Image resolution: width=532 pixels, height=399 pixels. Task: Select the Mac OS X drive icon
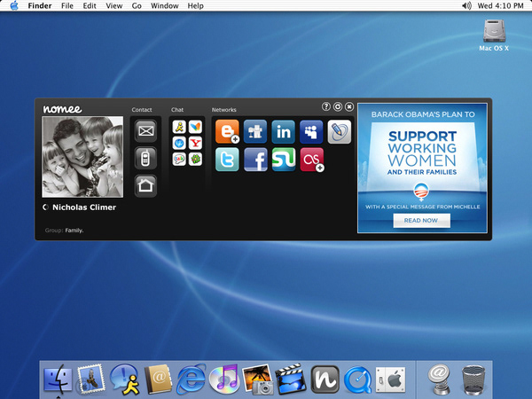[494, 35]
